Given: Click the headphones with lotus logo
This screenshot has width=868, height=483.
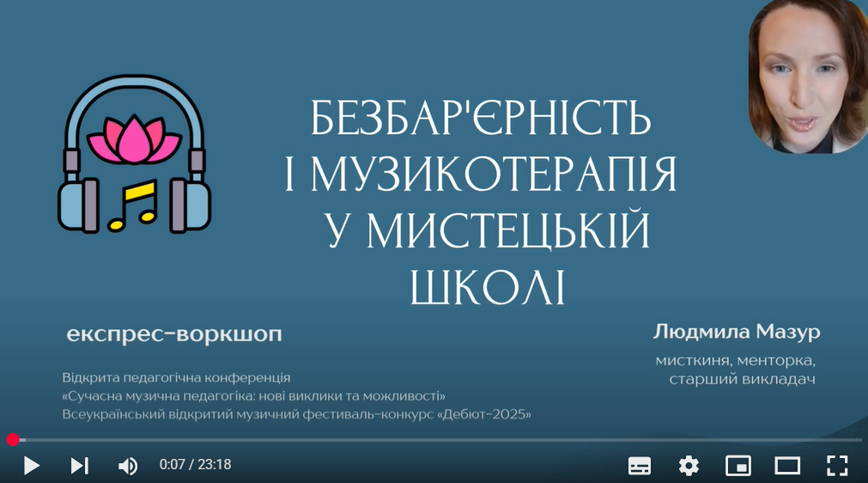Looking at the screenshot, I should (x=135, y=153).
